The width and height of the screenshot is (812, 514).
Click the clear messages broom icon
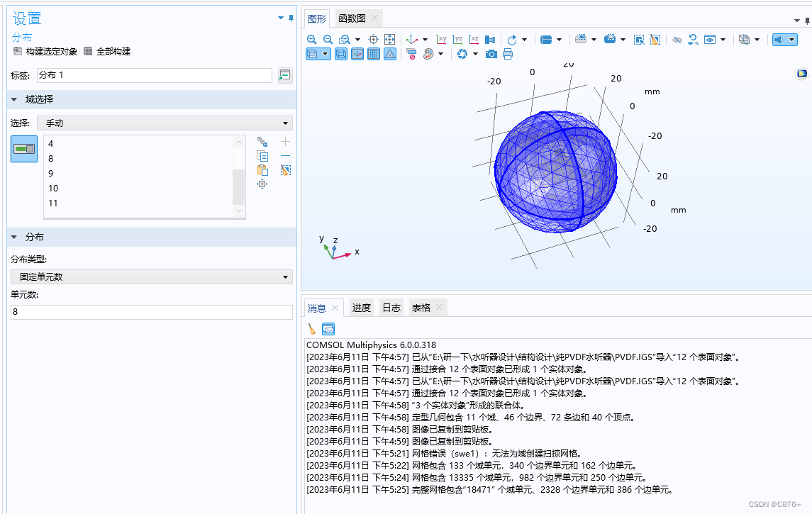(x=312, y=329)
